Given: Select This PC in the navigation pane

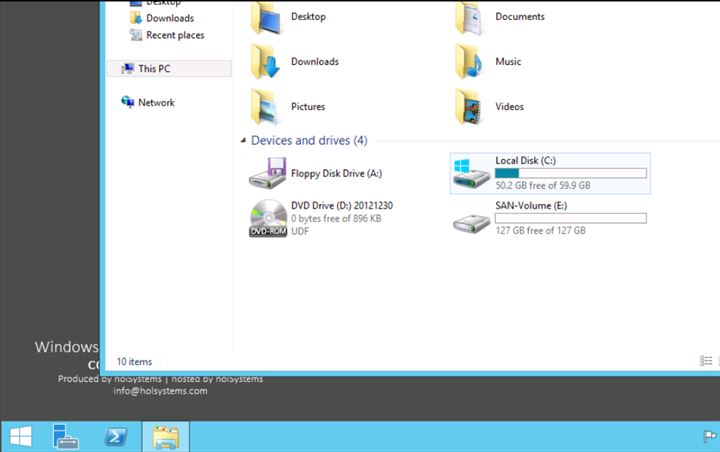Looking at the screenshot, I should 154,69.
